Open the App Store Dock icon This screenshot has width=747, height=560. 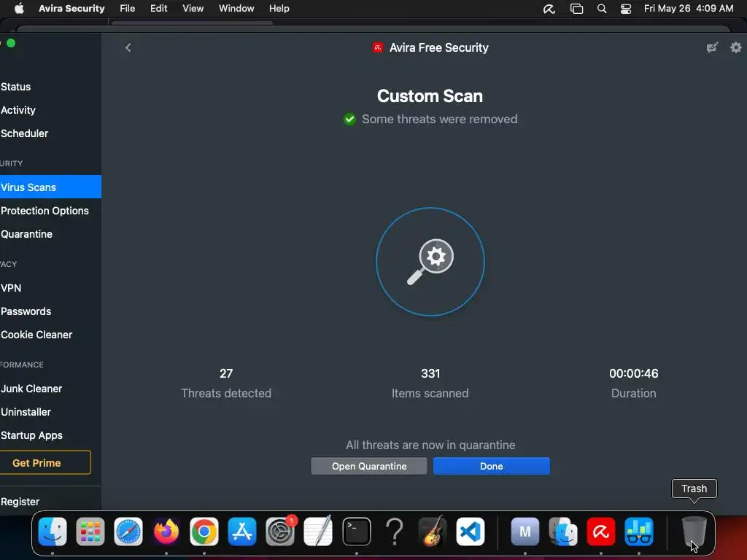(242, 532)
